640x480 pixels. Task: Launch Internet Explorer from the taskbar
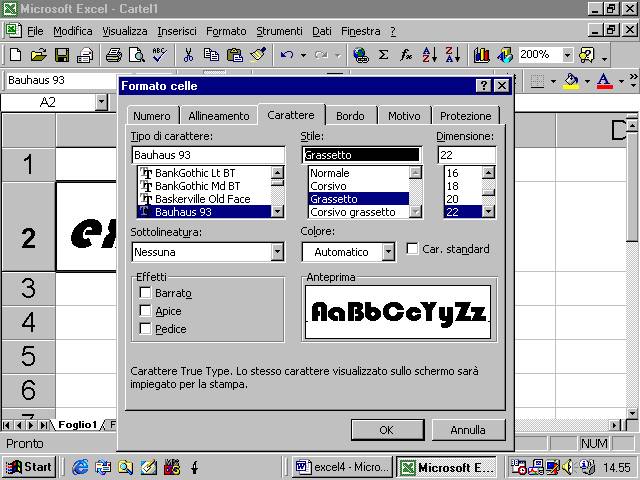(x=80, y=467)
